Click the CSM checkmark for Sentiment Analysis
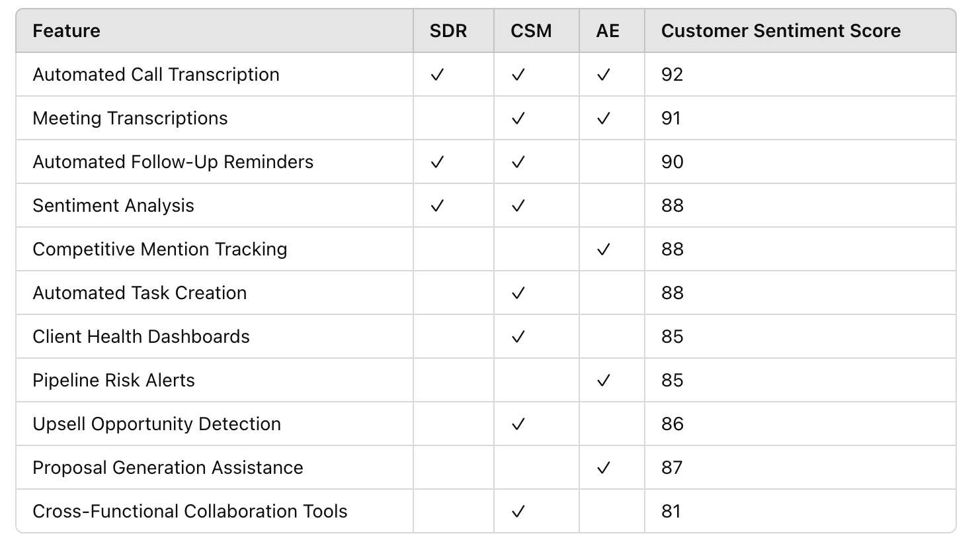 pyautogui.click(x=518, y=206)
